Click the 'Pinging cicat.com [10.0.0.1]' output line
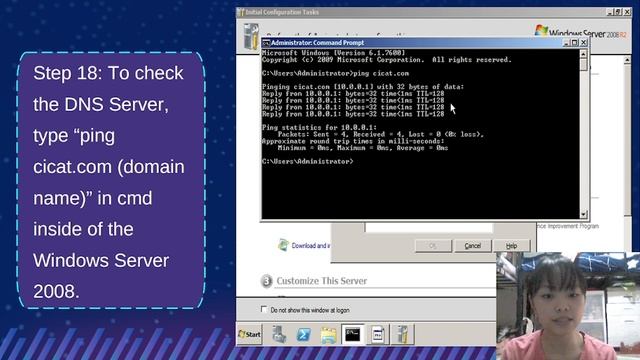The width and height of the screenshot is (640, 360). (x=363, y=87)
